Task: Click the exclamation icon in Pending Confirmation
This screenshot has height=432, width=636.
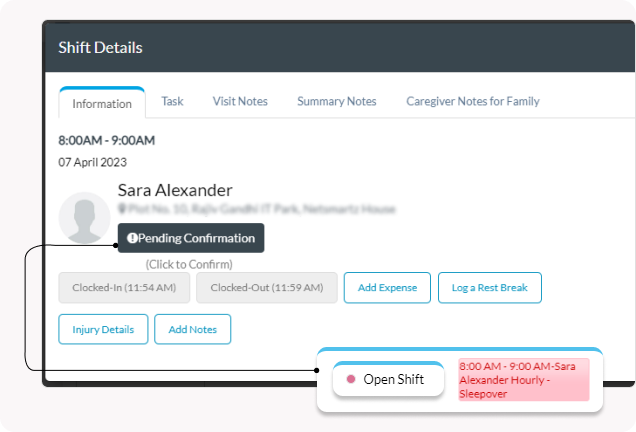Action: [132, 238]
